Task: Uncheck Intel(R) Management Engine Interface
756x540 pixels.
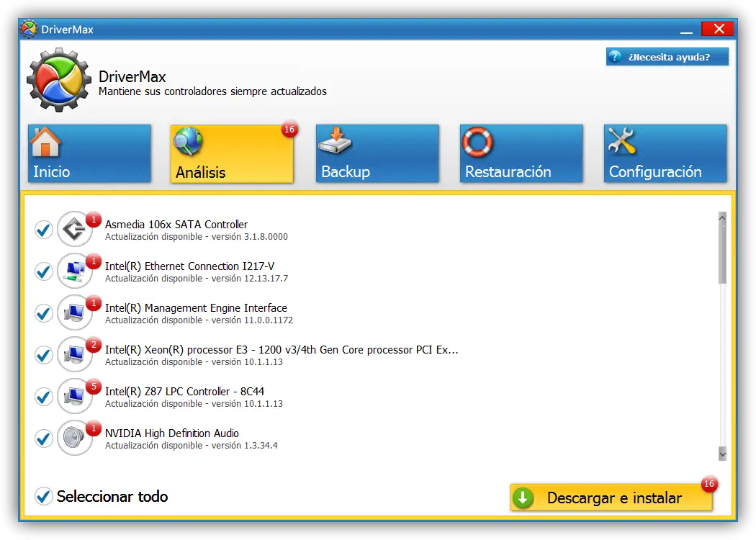Action: tap(44, 313)
